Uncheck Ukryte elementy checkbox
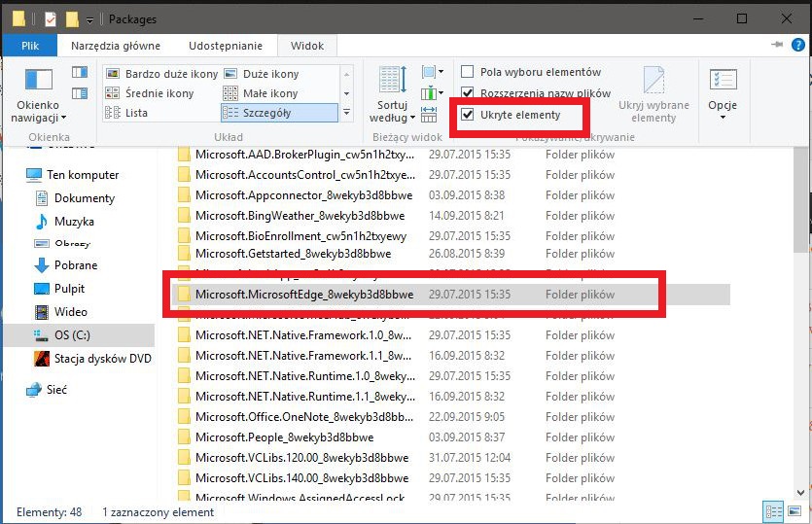Viewport: 812px width, 524px height. click(467, 115)
